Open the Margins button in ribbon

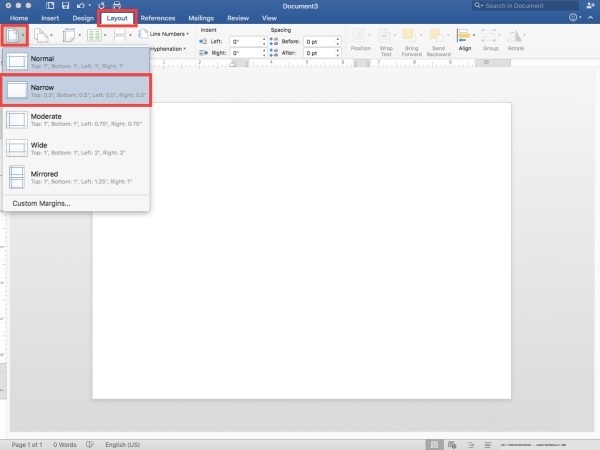15,35
